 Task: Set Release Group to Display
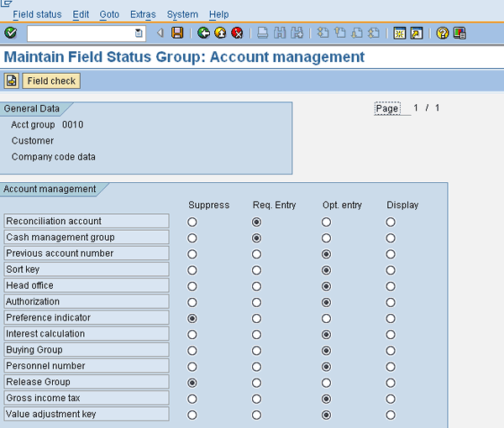point(391,383)
